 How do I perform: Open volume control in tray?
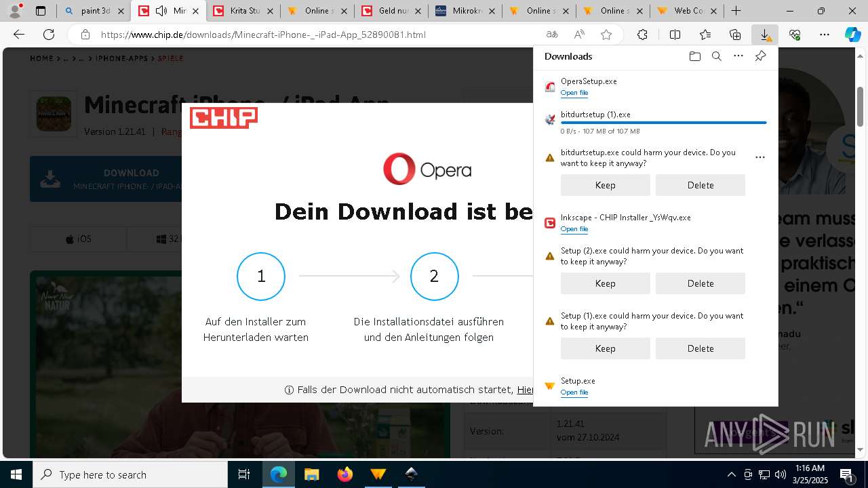click(781, 474)
